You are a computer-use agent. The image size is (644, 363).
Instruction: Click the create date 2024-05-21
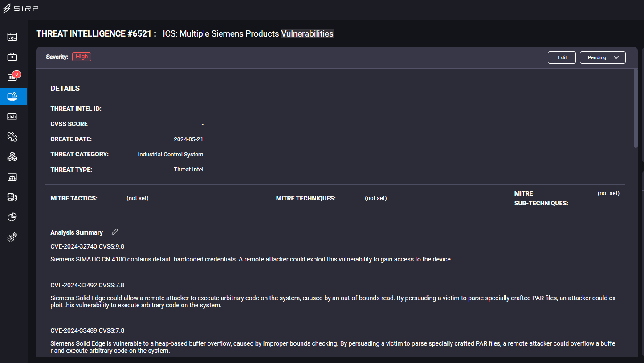(188, 139)
